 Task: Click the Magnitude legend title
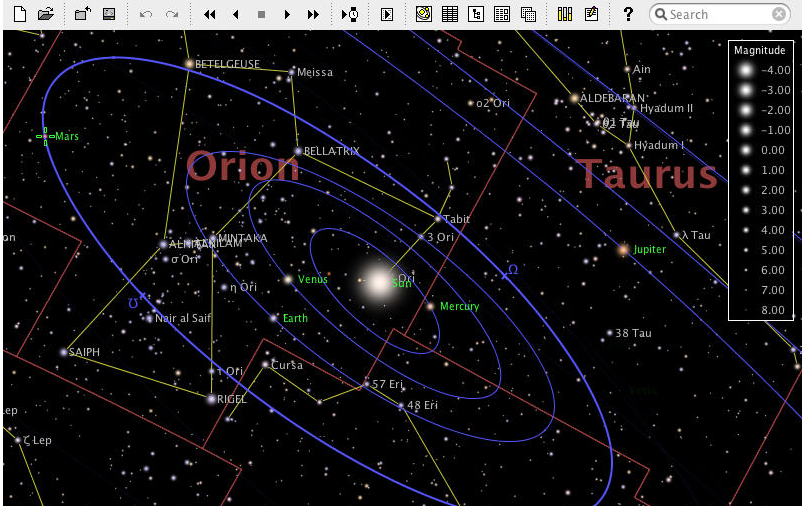pyautogui.click(x=759, y=50)
